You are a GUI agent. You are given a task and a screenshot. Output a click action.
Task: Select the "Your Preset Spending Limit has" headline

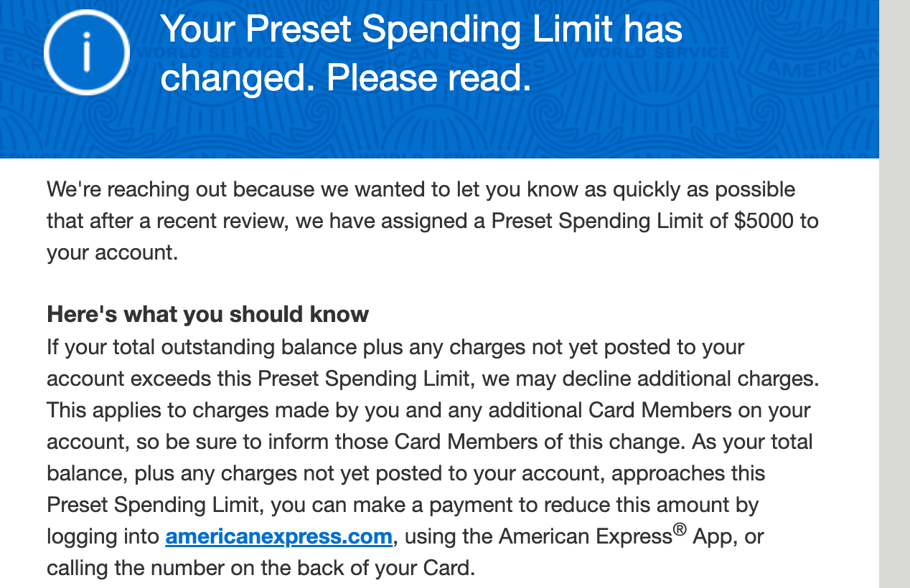(421, 29)
